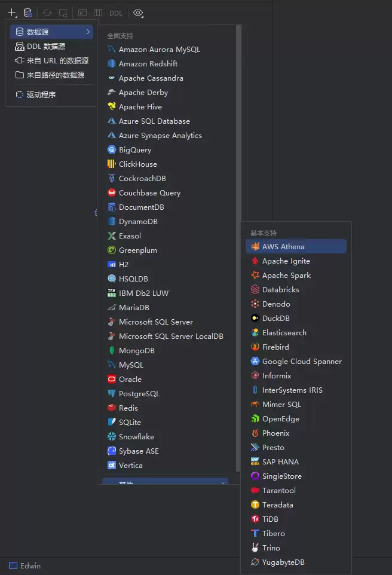The height and width of the screenshot is (575, 392).
Task: Expand the 其他 submenu at list bottom
Action: (164, 482)
